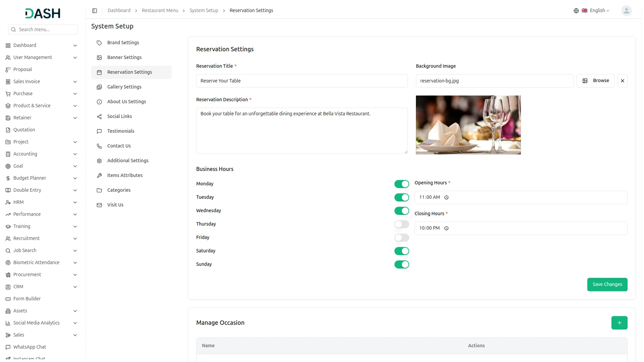Open the English language dropdown
644x362 pixels.
pyautogui.click(x=598, y=10)
